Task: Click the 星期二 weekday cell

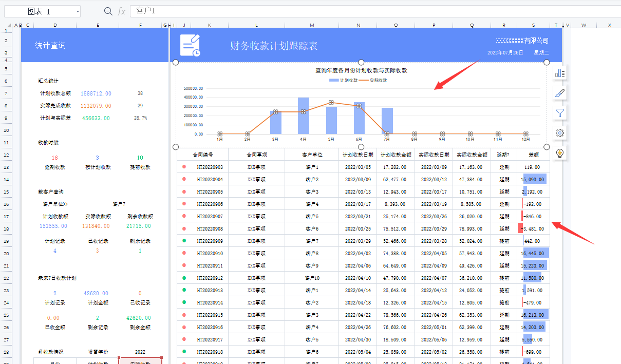Action: click(541, 52)
